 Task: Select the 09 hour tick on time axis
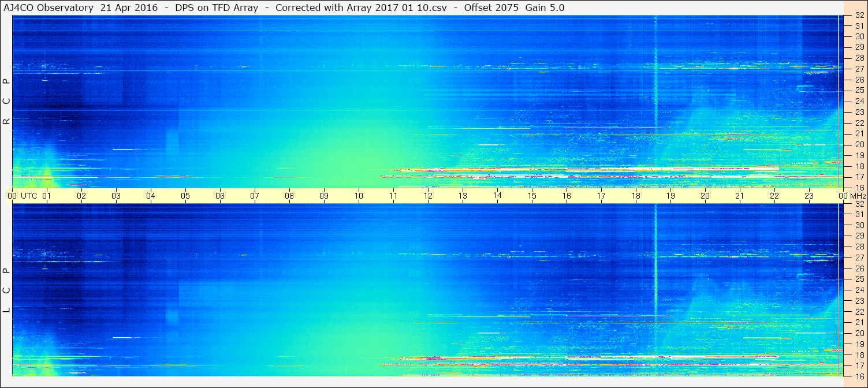324,196
